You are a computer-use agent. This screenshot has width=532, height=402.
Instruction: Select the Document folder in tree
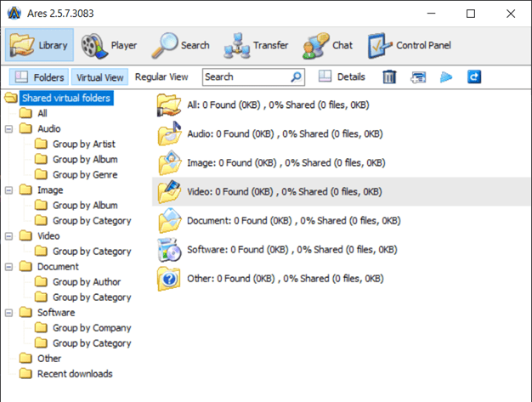pyautogui.click(x=58, y=267)
